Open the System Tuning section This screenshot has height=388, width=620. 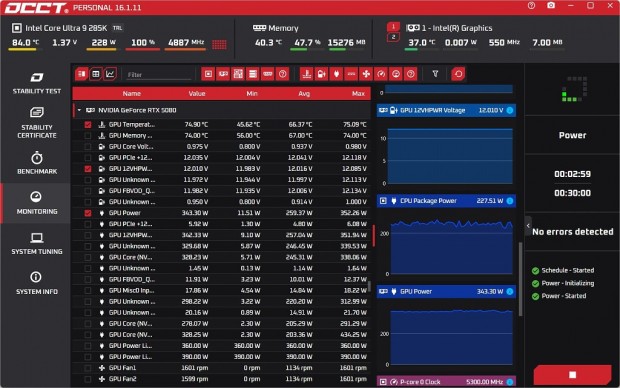pos(37,243)
